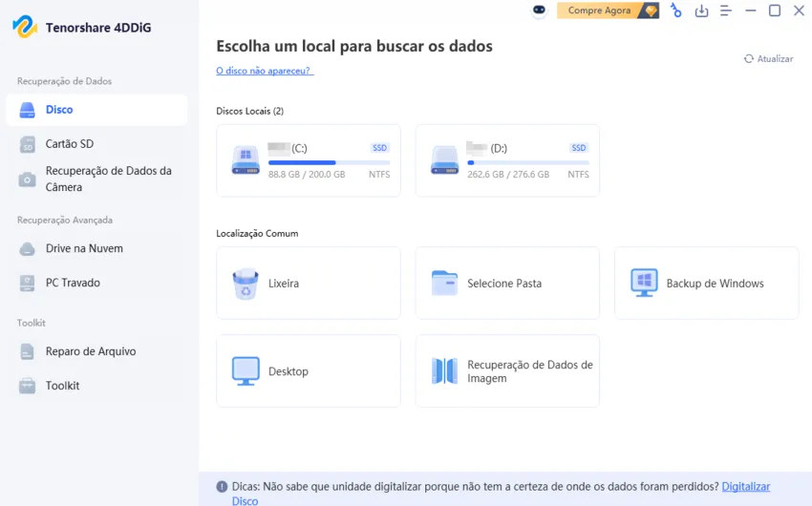Click the cloud drive icon
This screenshot has width=812, height=506.
tap(27, 249)
